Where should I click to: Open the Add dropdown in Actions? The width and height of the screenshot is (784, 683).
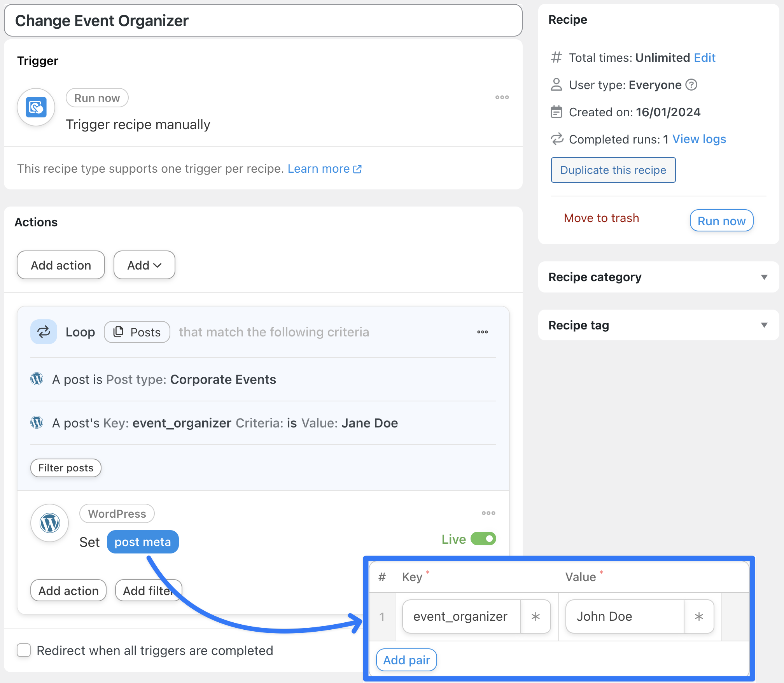click(144, 265)
